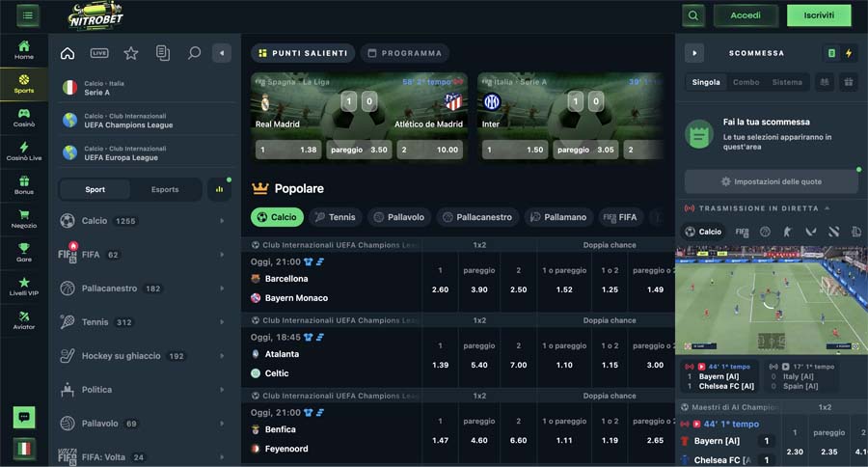Bet Real Madrid win at 1.38

[288, 150]
